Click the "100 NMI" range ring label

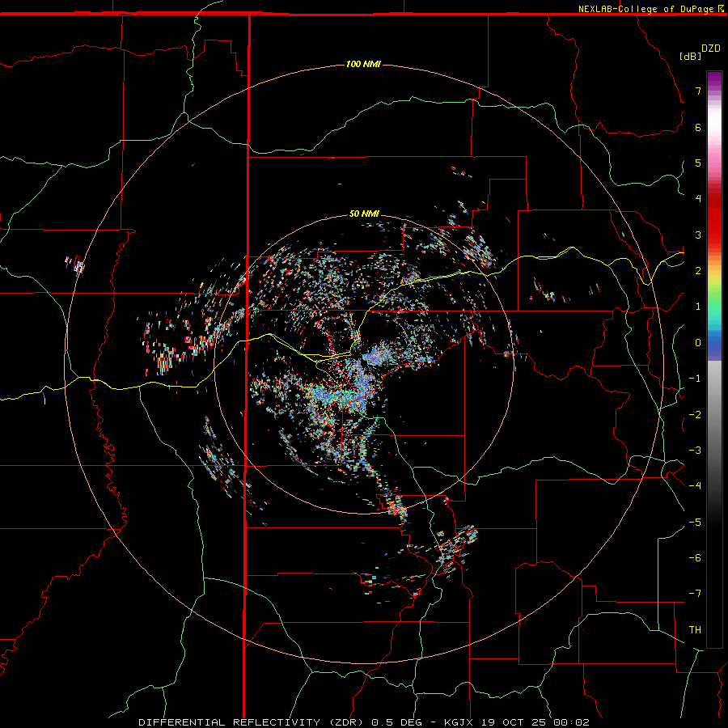point(363,64)
